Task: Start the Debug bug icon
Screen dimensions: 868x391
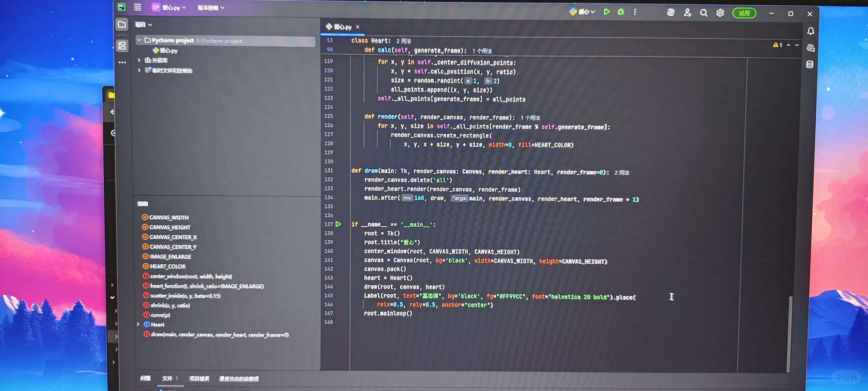Action: (621, 12)
